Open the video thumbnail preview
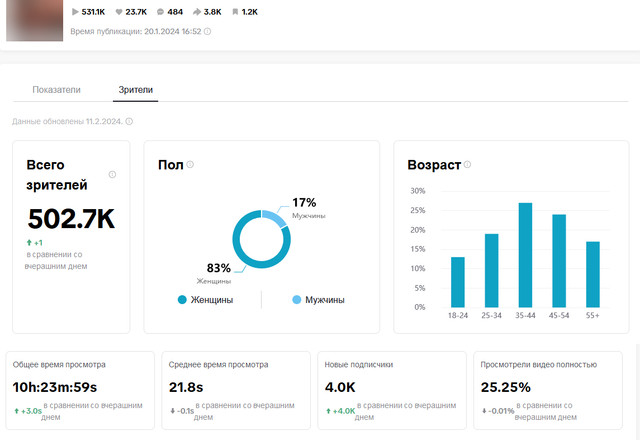 tap(35, 20)
